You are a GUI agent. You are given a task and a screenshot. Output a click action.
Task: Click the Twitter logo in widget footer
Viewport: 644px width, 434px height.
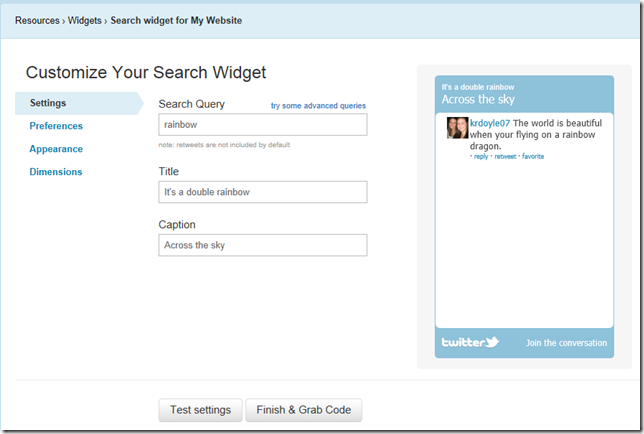470,342
